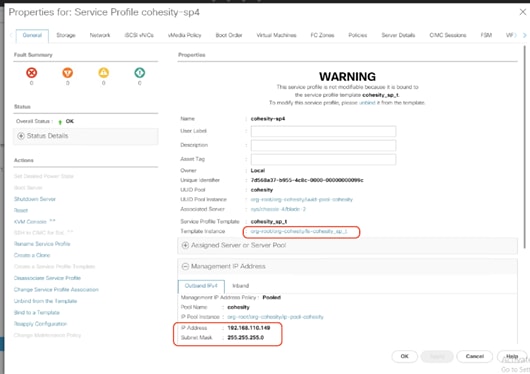
Task: Click Create a Clone
Action: pyautogui.click(x=32, y=255)
